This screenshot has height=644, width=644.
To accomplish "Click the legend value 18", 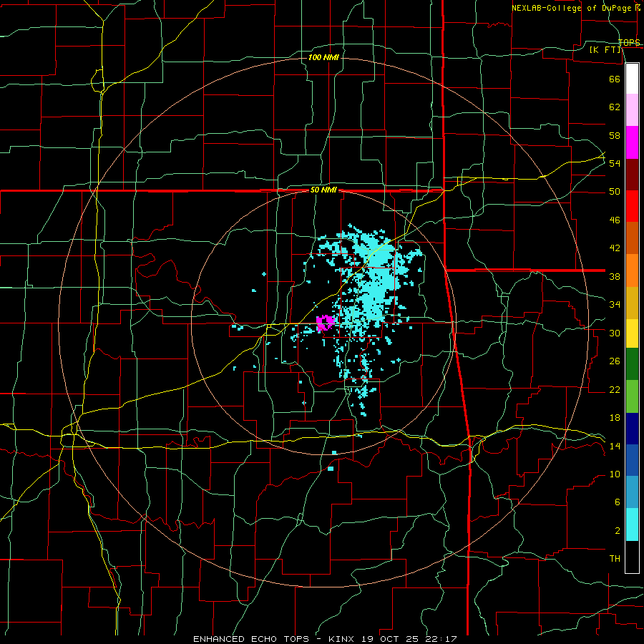I will click(x=615, y=418).
